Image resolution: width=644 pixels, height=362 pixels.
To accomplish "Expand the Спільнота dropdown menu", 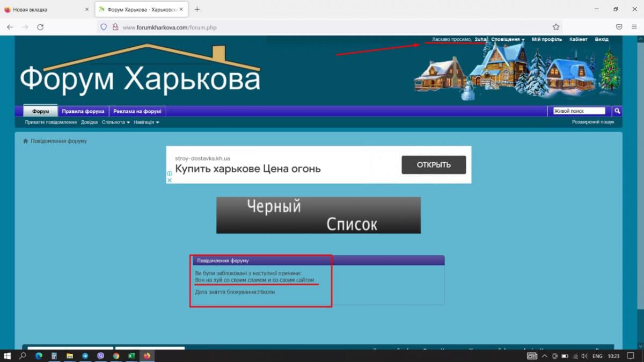I will point(116,122).
